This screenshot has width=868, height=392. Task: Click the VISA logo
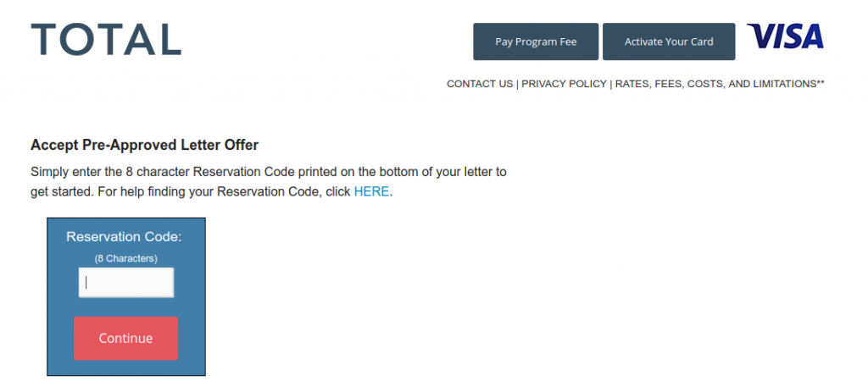click(x=785, y=36)
